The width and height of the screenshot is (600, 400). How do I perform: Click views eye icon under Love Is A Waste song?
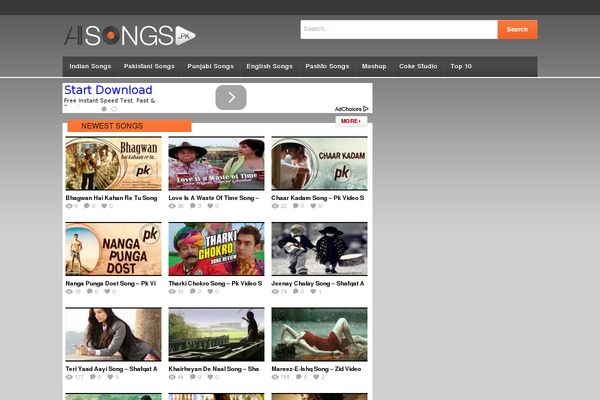172,206
